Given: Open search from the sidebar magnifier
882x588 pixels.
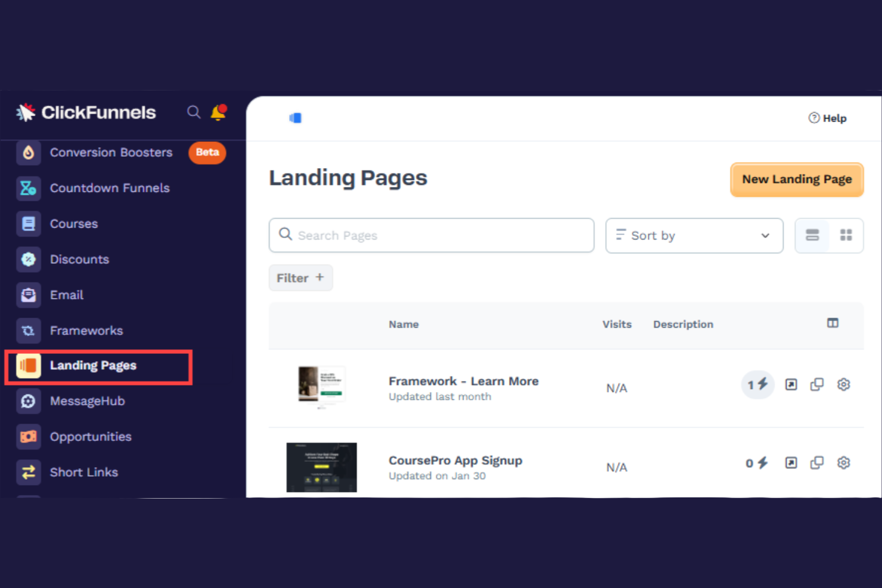Looking at the screenshot, I should 194,112.
